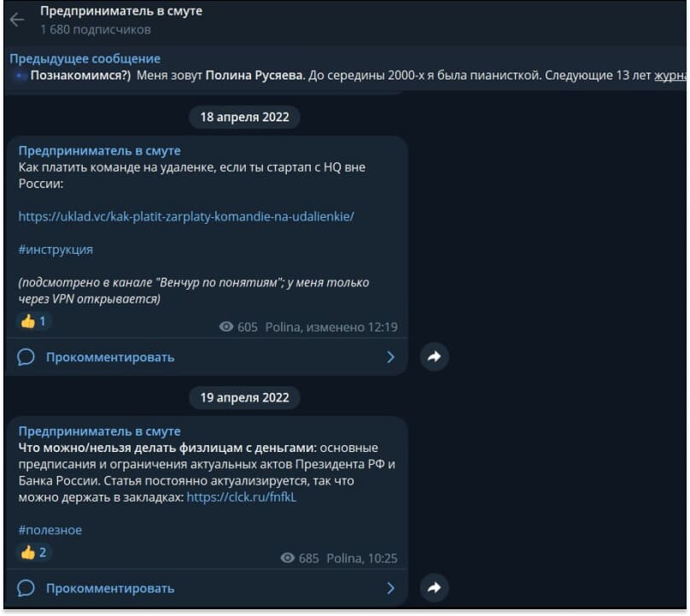Click views eye icon showing 685
The height and width of the screenshot is (616, 690).
coord(287,558)
